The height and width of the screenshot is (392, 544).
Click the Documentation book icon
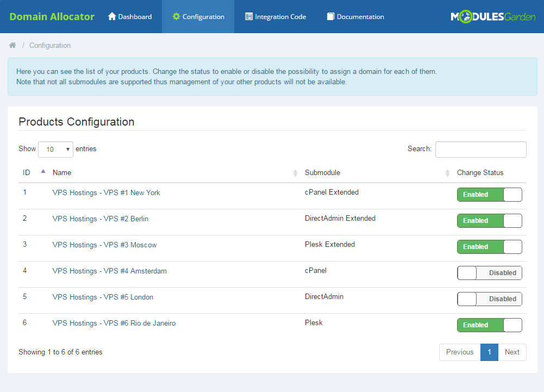click(x=329, y=16)
